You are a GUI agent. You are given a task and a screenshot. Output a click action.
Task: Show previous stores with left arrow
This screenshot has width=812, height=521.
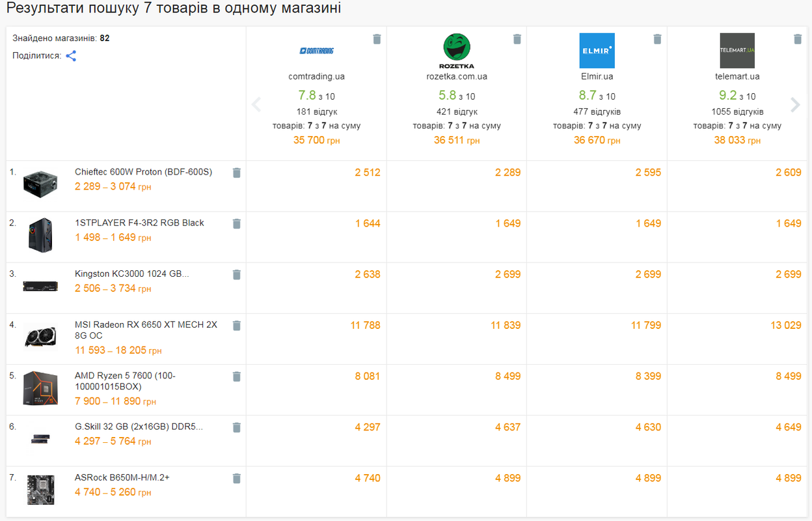point(256,105)
